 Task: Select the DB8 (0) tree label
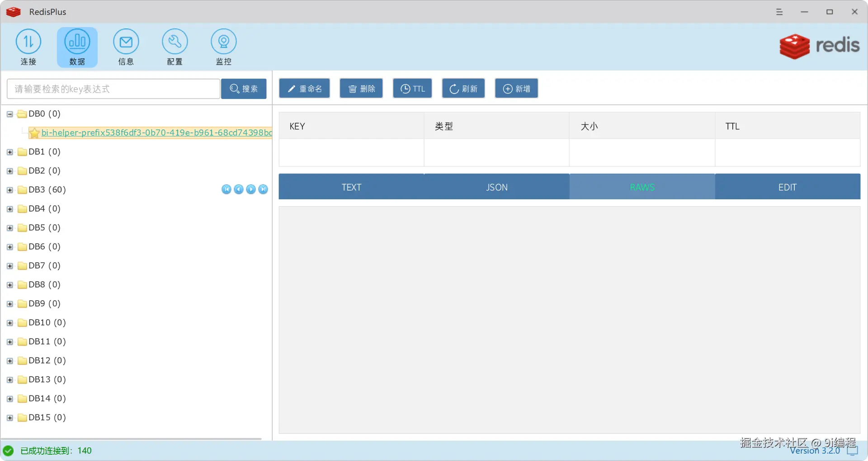point(44,285)
